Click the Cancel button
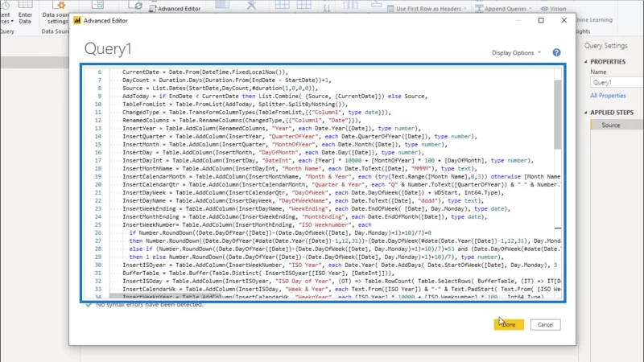 [546, 325]
